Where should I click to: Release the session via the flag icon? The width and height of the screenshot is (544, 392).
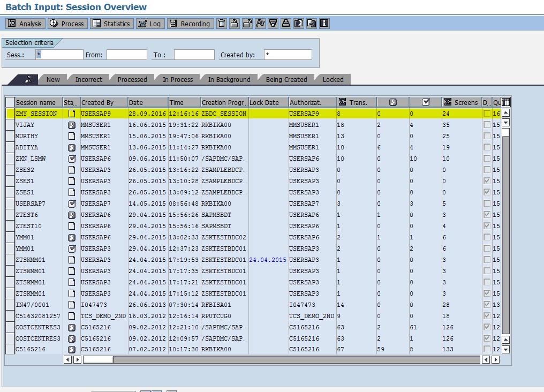click(260, 23)
